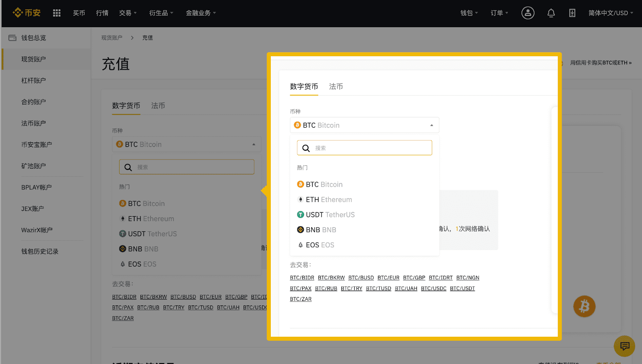Expand the 钱包 dropdown in header
Screen dimensions: 642x364
[469, 13]
